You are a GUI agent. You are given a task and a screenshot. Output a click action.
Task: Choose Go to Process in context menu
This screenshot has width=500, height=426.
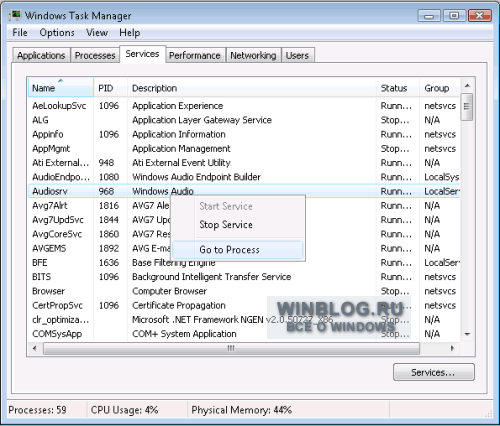(x=238, y=250)
